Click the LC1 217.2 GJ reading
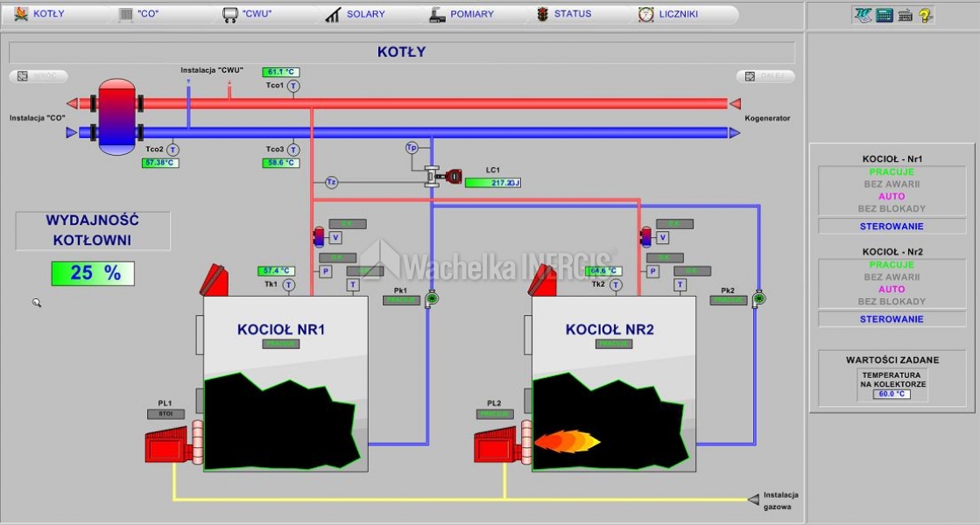Screen dimensions: 980x525 pos(492,183)
